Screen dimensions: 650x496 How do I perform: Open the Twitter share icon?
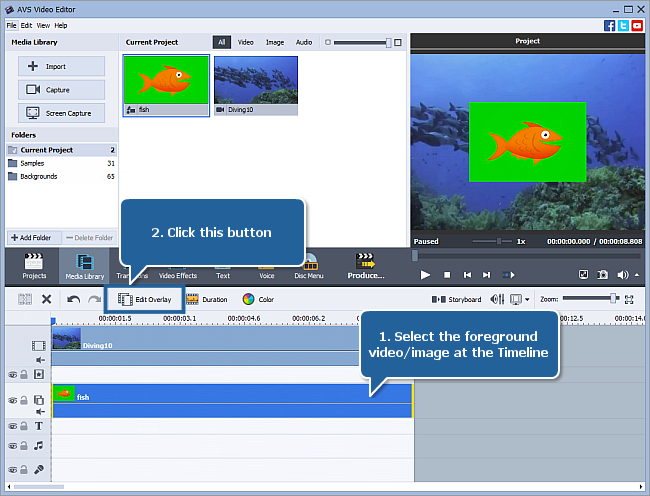point(623,26)
